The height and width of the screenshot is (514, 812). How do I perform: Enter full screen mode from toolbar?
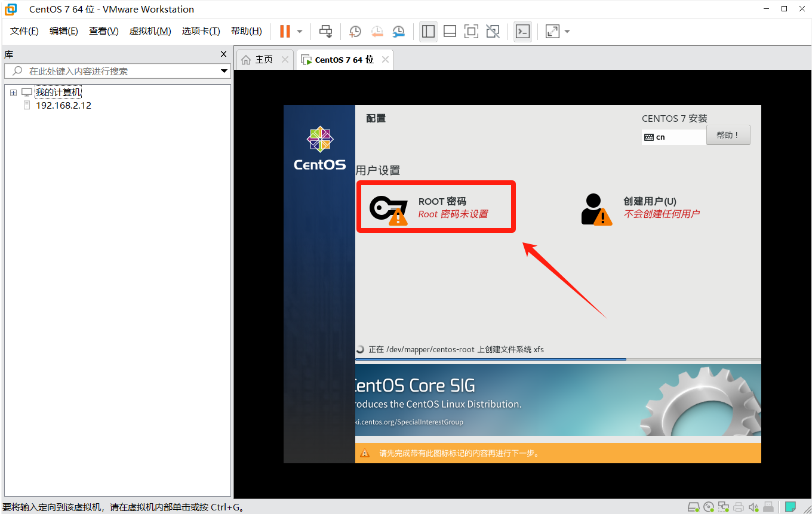click(x=471, y=31)
